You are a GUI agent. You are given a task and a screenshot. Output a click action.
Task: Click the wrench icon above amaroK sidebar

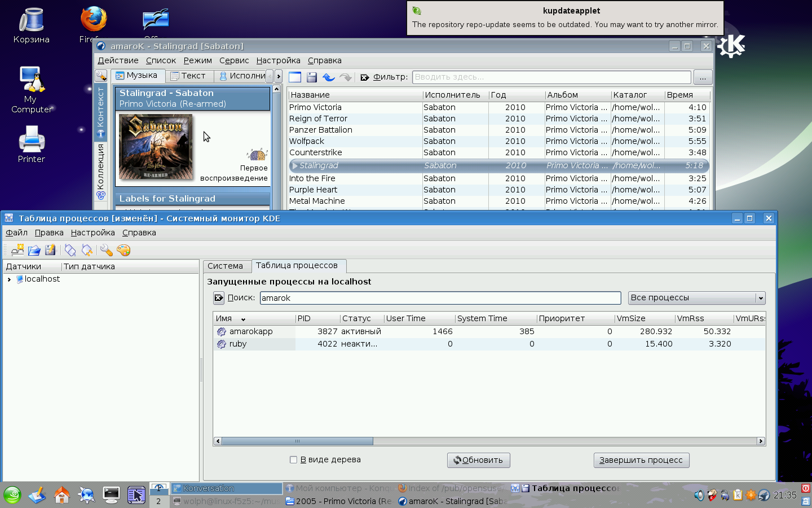[x=101, y=76]
